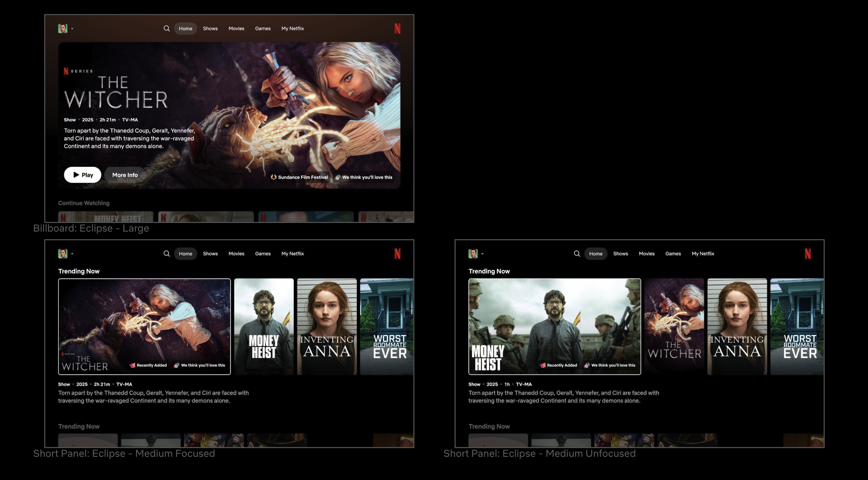The height and width of the screenshot is (480, 868).
Task: Select the Inventing Anna poster in the Medium Unfocused panel
Action: pyautogui.click(x=737, y=327)
